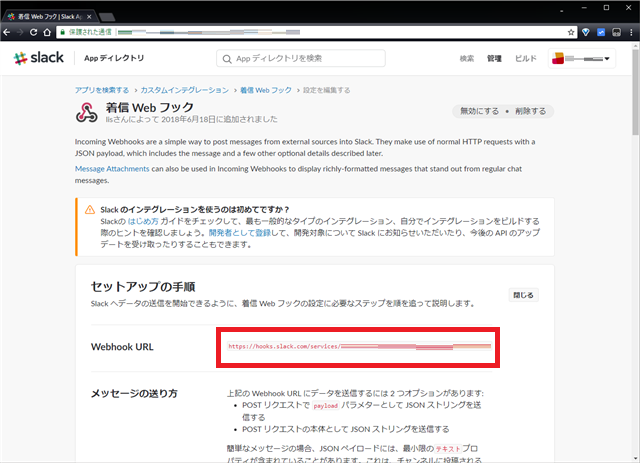
Task: Click the browser forward arrow
Action: click(x=20, y=32)
